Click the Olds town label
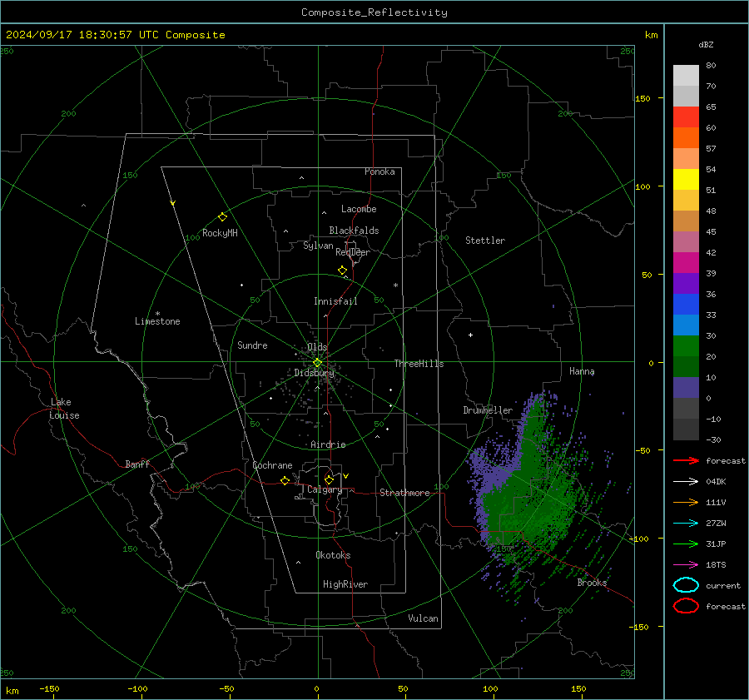The image size is (749, 700). (x=317, y=347)
